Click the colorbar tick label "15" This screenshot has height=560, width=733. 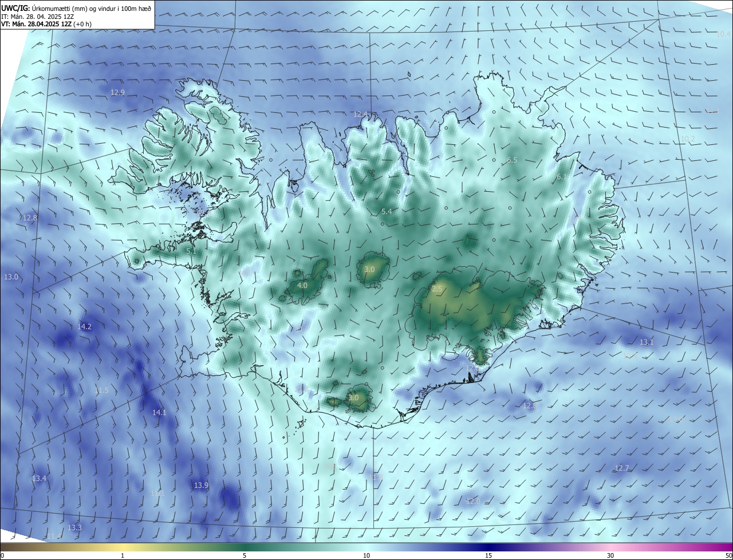[x=488, y=555]
